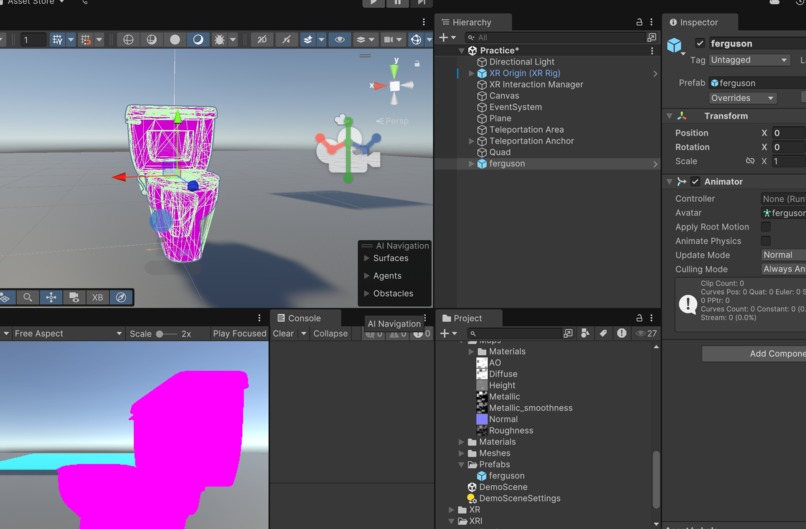This screenshot has width=806, height=529.
Task: Collapse the Transform component foldout
Action: pyautogui.click(x=669, y=116)
